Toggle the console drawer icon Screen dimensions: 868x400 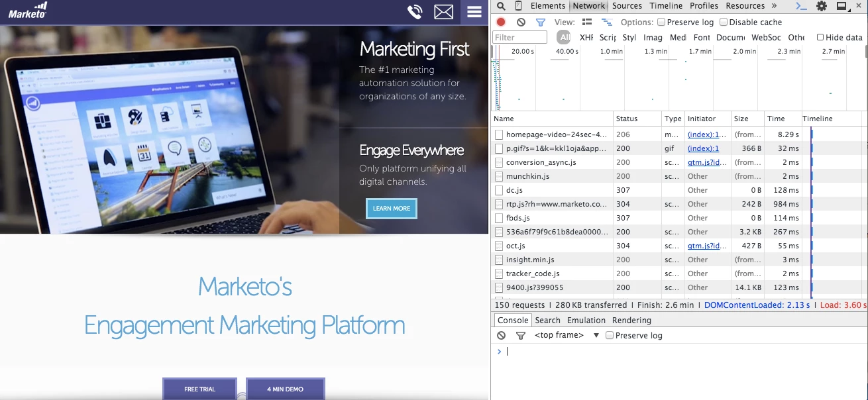click(801, 6)
